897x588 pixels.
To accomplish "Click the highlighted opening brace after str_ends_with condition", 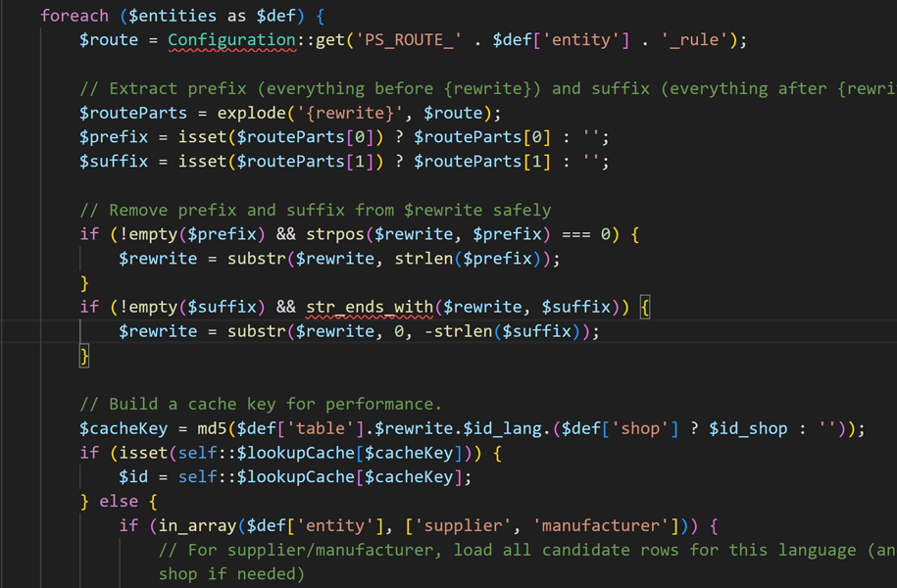I will pos(645,307).
